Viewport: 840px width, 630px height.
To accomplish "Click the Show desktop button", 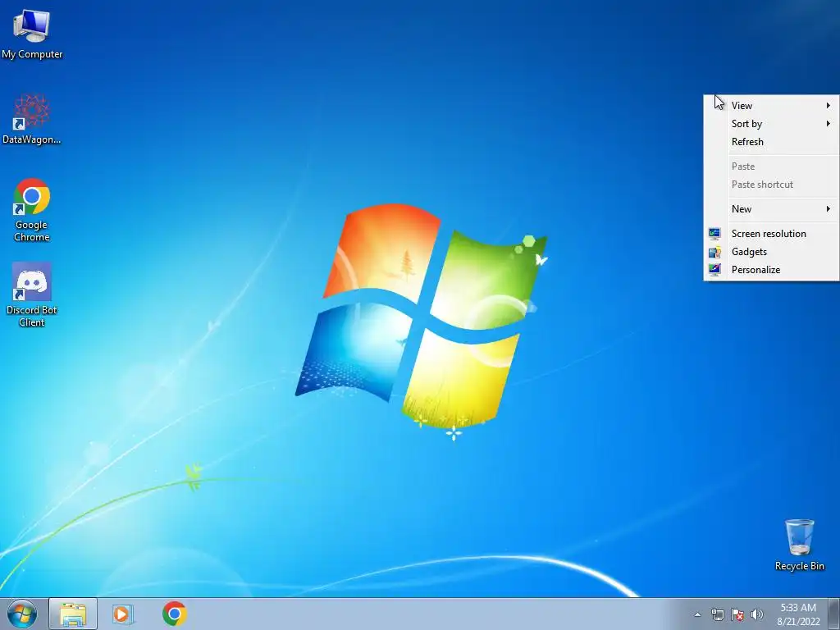I will point(834,614).
